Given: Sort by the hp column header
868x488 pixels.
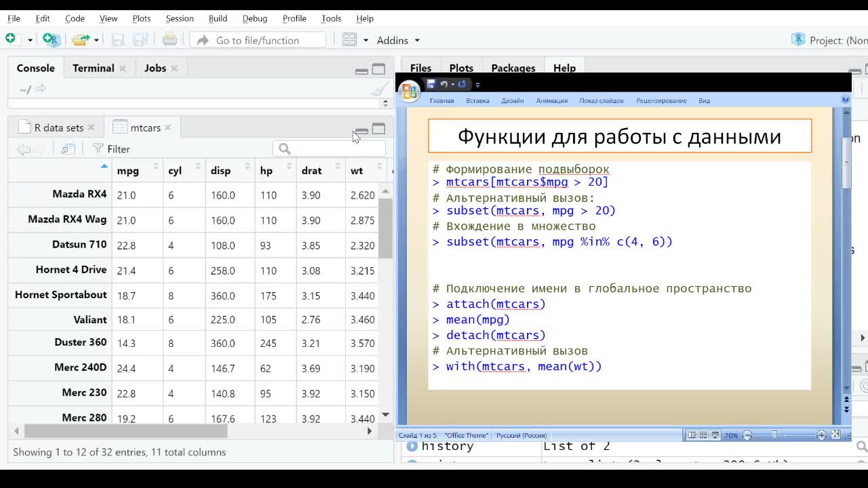Looking at the screenshot, I should [275, 170].
